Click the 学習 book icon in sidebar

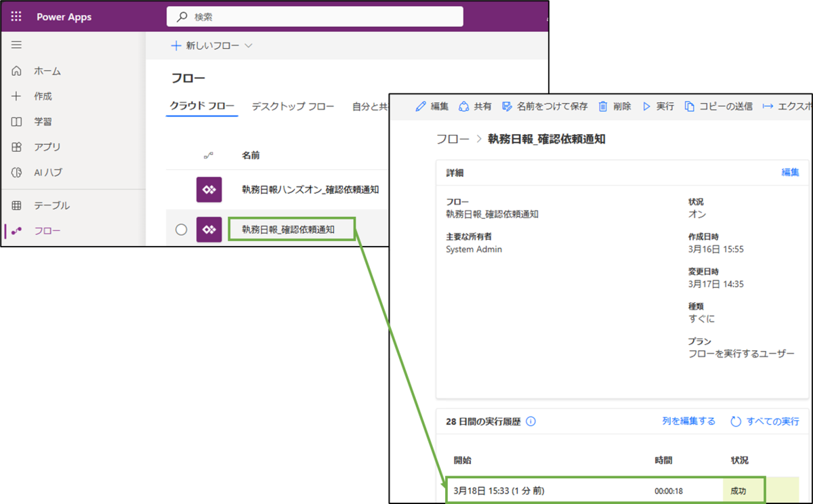17,122
